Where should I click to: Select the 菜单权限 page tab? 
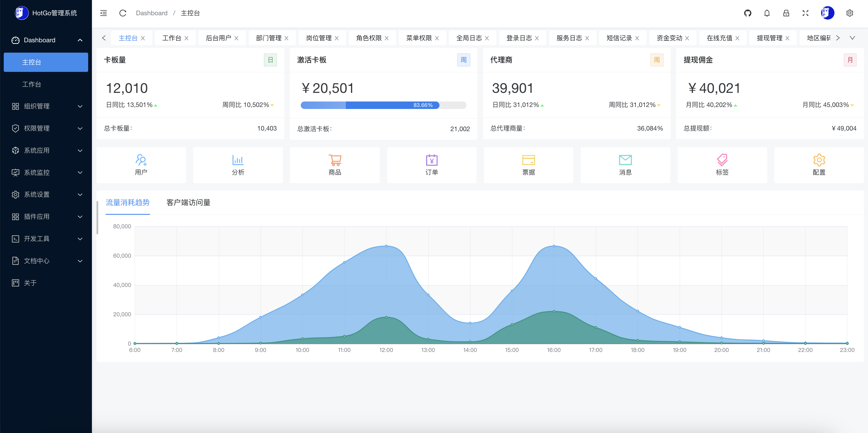418,38
